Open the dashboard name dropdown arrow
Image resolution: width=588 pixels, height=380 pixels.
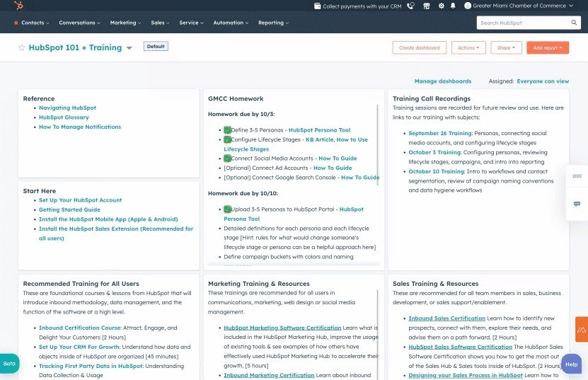129,48
